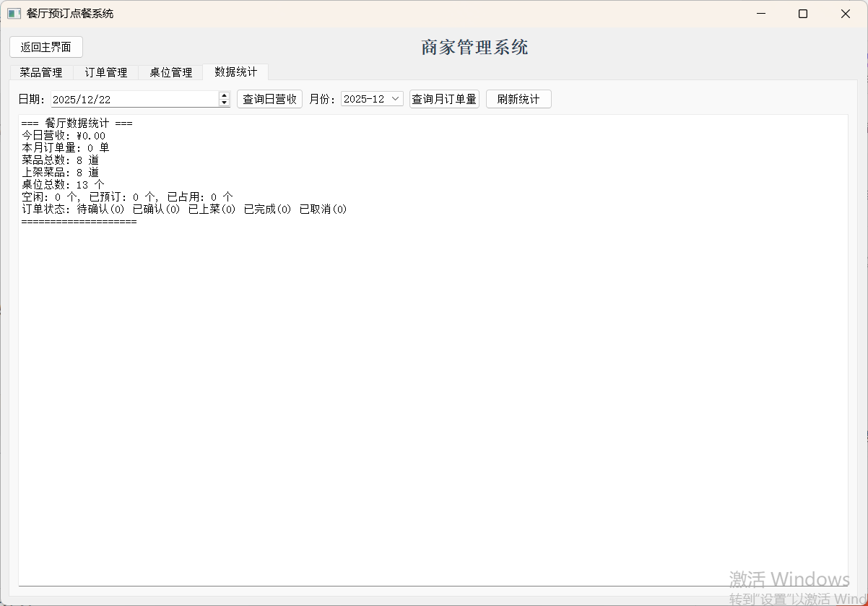Switch to the 菜品管理 tab
The width and height of the screenshot is (868, 606).
click(x=41, y=72)
